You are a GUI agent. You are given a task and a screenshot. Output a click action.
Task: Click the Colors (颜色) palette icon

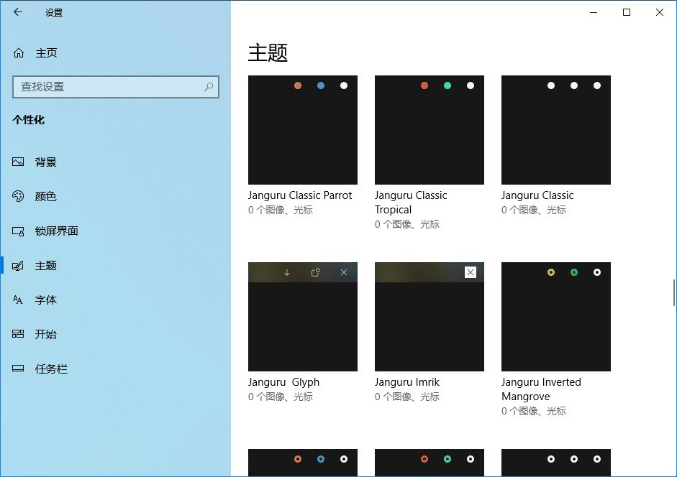(18, 196)
